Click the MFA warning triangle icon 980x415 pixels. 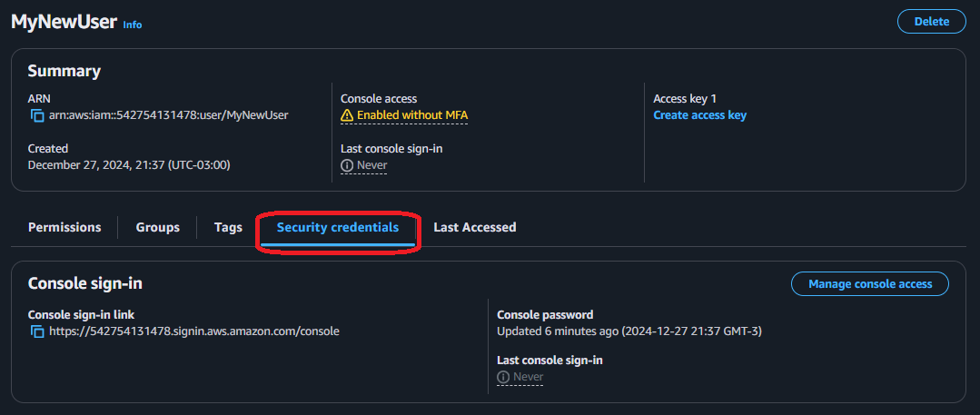tap(347, 115)
